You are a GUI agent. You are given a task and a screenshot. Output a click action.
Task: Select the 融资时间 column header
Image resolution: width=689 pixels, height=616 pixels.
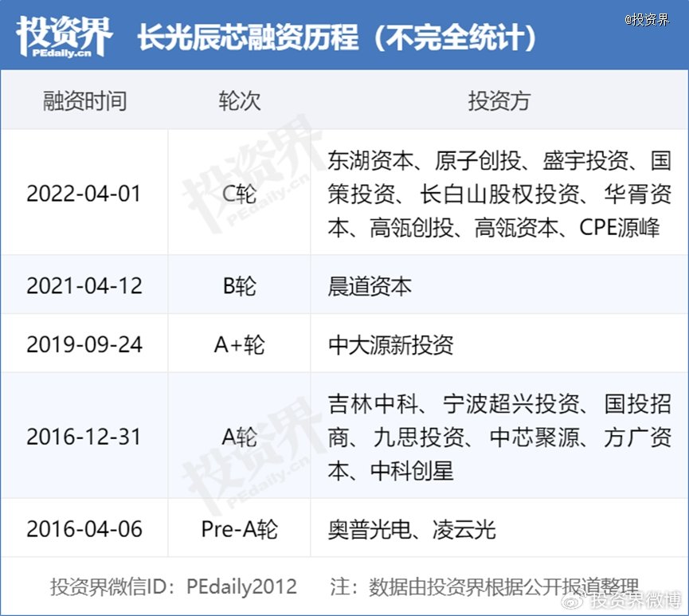click(84, 101)
